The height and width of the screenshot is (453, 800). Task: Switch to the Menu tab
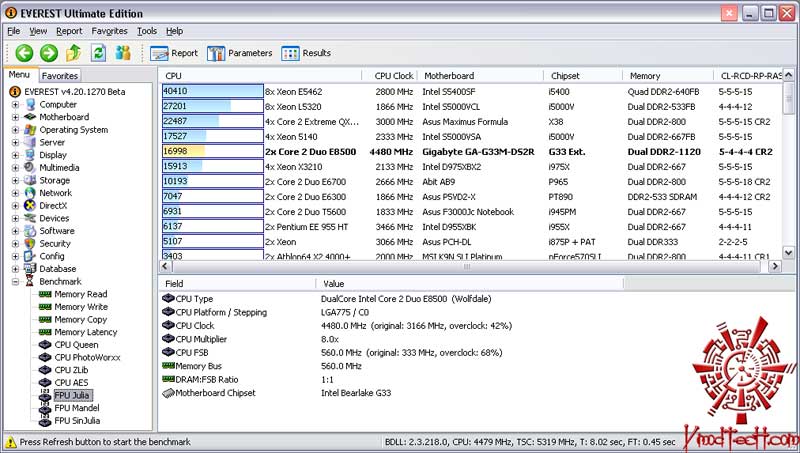point(19,75)
